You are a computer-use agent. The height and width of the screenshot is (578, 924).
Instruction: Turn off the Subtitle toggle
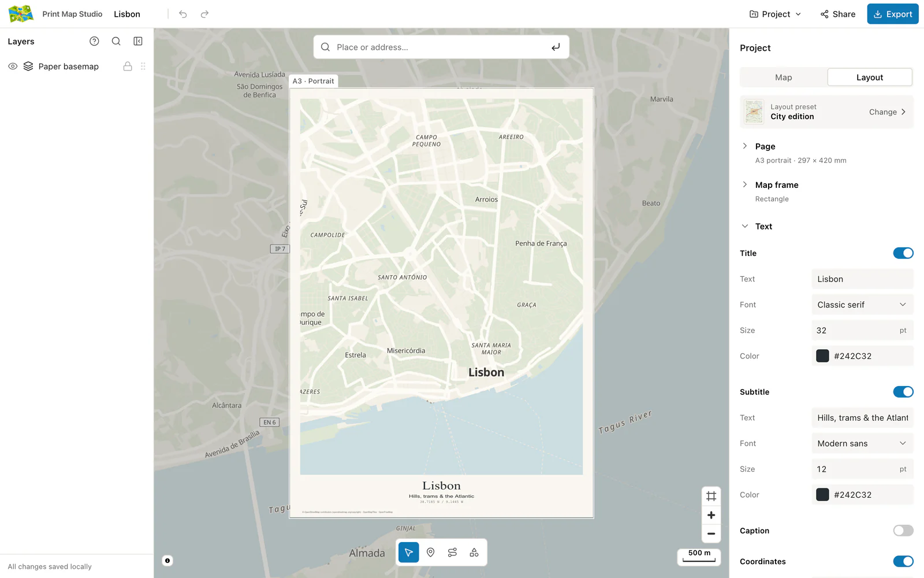pos(903,392)
